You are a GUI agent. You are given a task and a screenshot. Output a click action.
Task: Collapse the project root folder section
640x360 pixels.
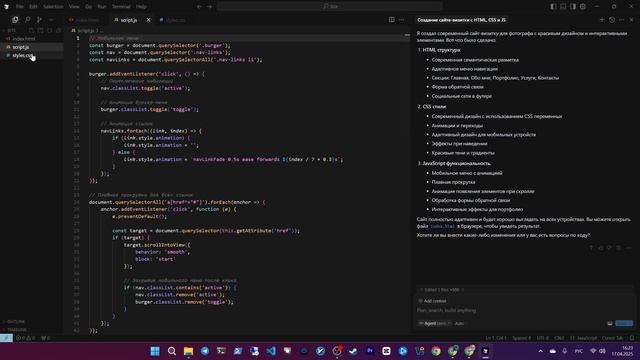(10, 30)
